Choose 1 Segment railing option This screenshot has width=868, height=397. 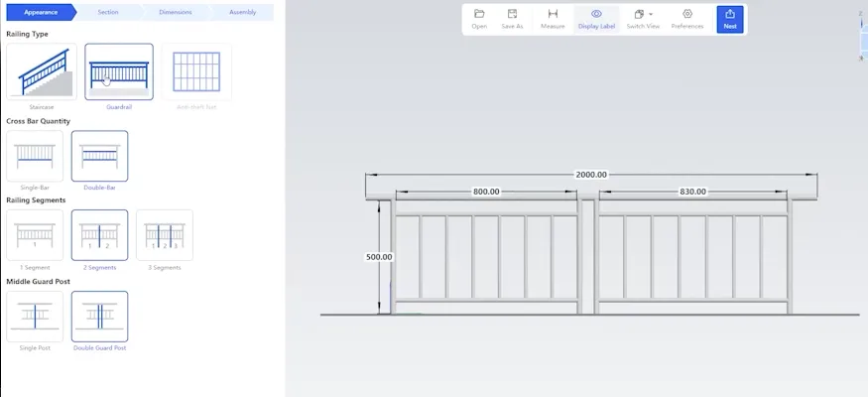click(x=35, y=235)
